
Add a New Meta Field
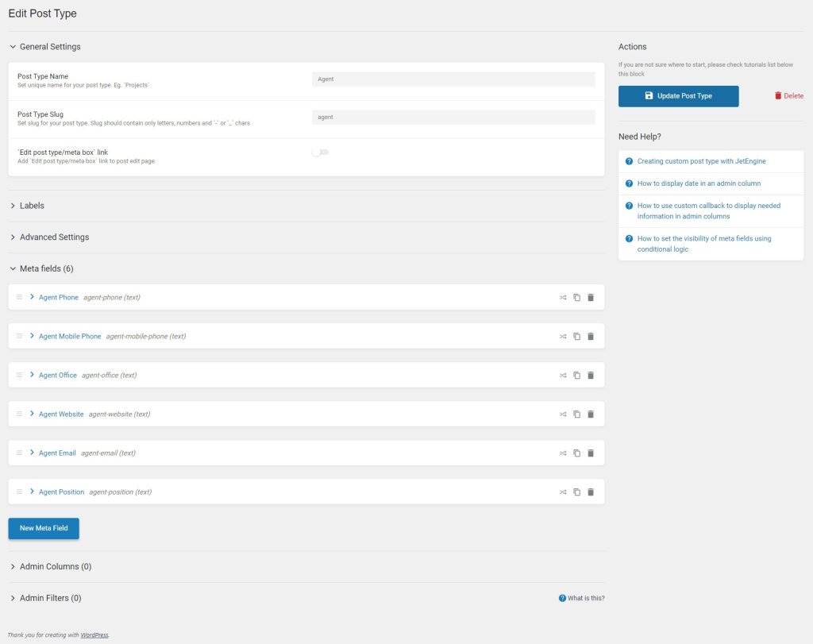click(44, 528)
